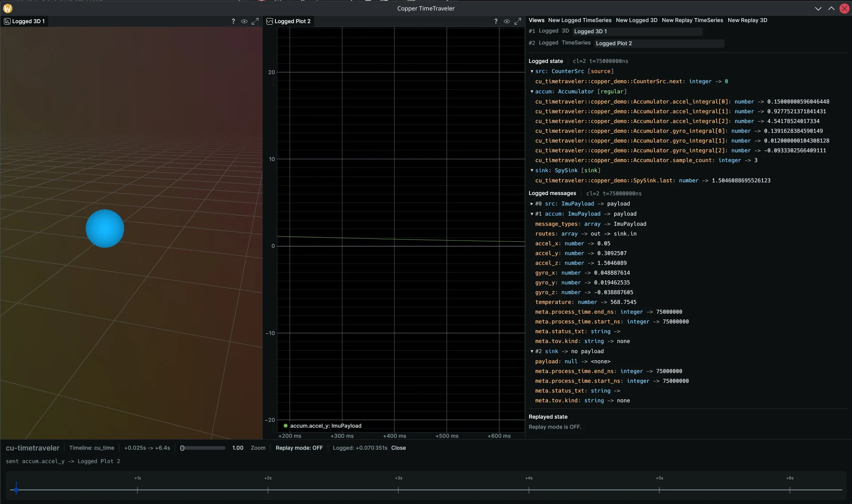
Task: Click the Zoom button in the bottom bar
Action: coord(258,448)
